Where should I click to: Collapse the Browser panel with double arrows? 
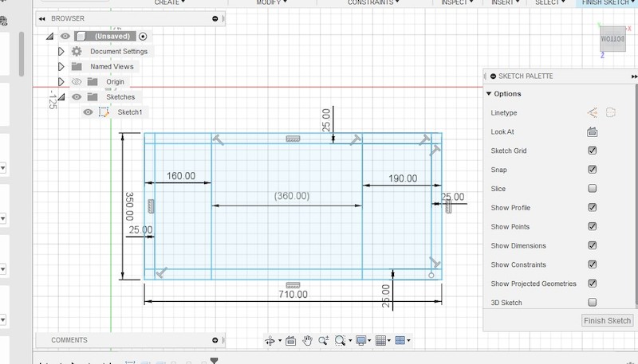click(42, 18)
